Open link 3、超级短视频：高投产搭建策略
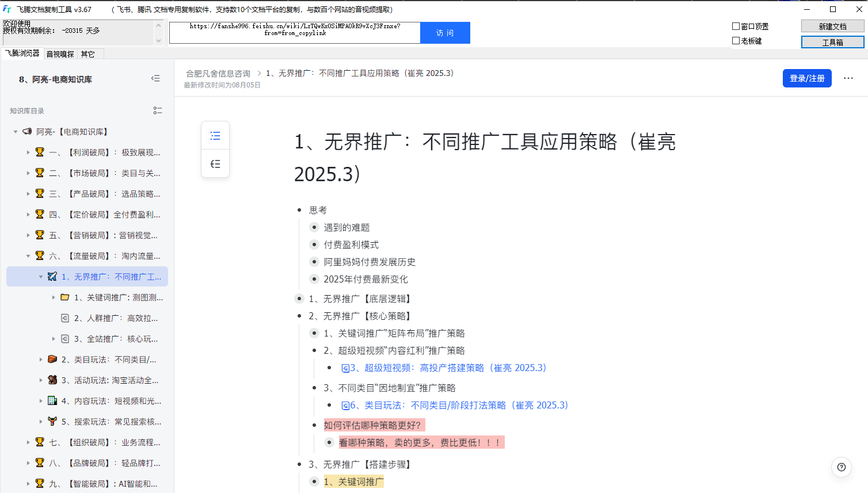This screenshot has width=868, height=493. click(448, 368)
